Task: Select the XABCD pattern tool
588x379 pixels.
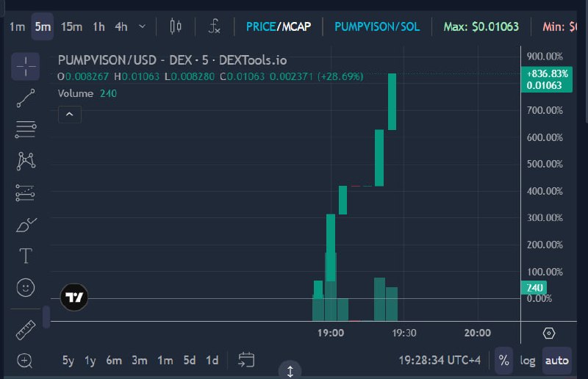Action: click(26, 161)
